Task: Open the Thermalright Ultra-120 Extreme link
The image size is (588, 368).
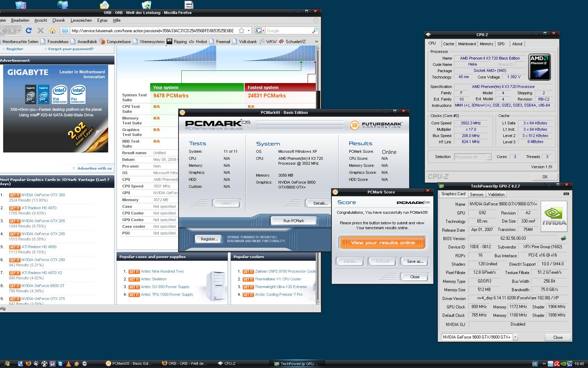Action: 281,287
